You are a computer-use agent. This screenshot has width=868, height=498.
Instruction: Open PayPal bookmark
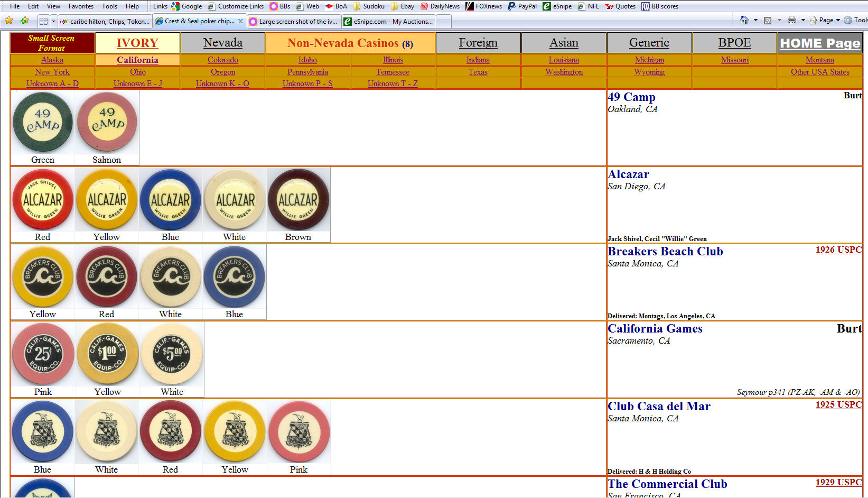[522, 6]
